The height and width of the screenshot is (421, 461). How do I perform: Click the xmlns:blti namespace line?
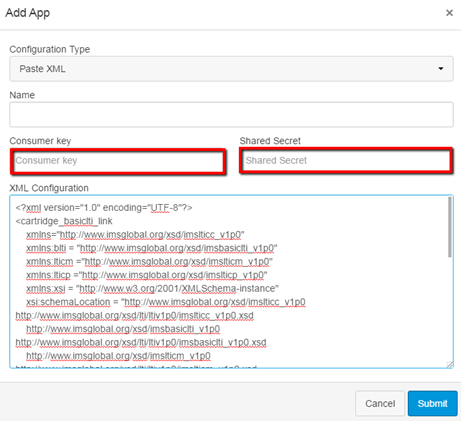click(152, 248)
